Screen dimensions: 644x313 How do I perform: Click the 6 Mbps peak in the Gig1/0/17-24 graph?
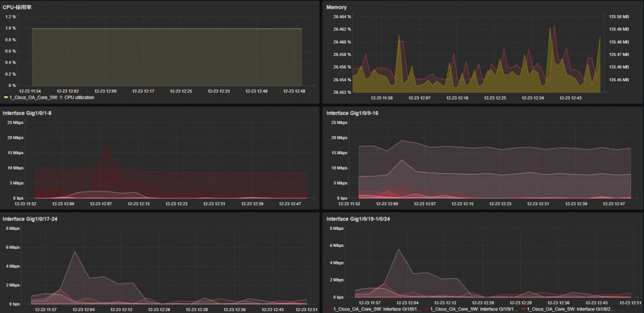(x=74, y=252)
